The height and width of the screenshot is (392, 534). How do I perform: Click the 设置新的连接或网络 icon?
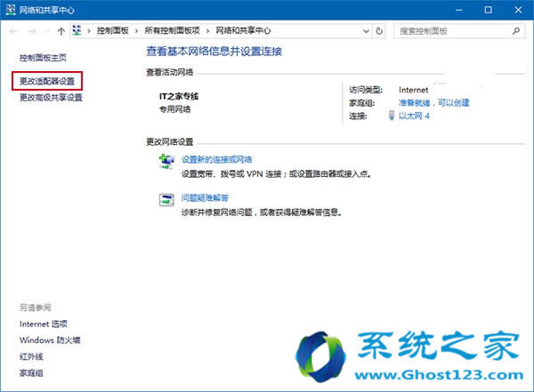tap(166, 162)
